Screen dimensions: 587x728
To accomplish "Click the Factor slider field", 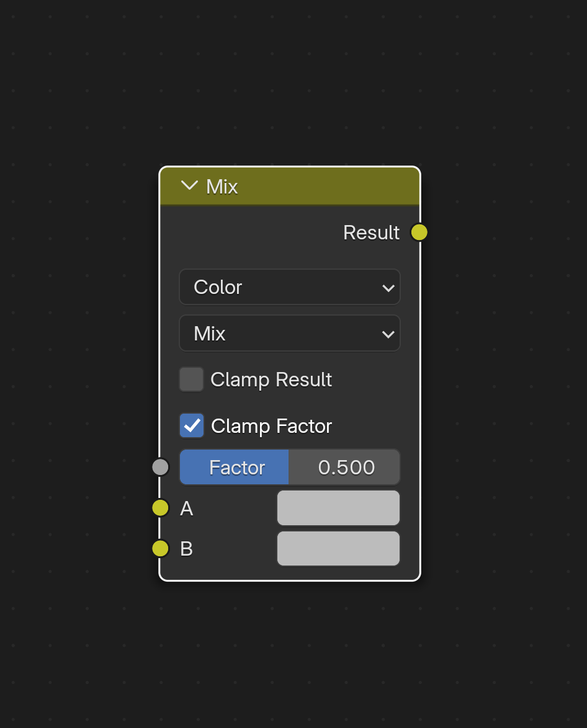I will [290, 467].
